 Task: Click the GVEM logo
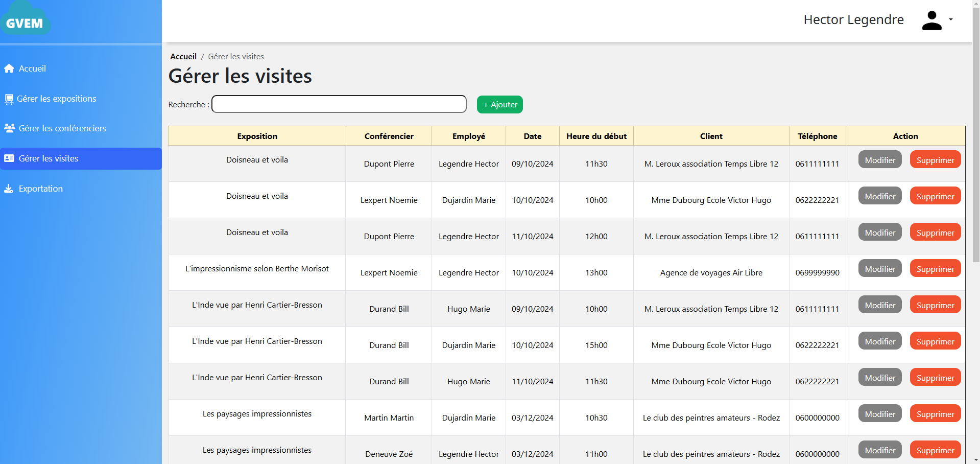click(x=26, y=20)
